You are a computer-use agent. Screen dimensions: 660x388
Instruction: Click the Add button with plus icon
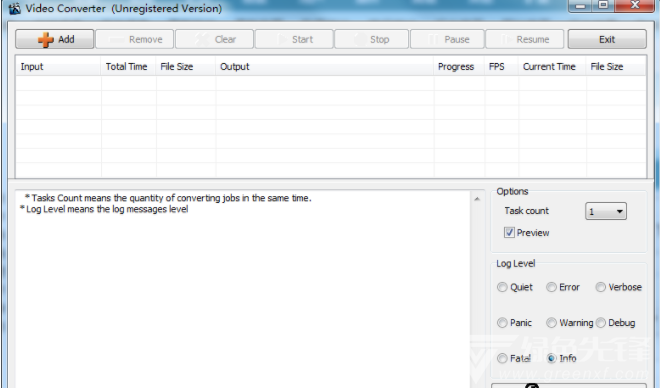[55, 39]
